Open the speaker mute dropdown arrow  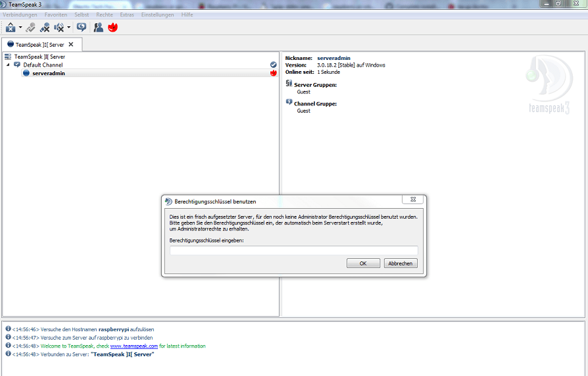click(x=68, y=28)
